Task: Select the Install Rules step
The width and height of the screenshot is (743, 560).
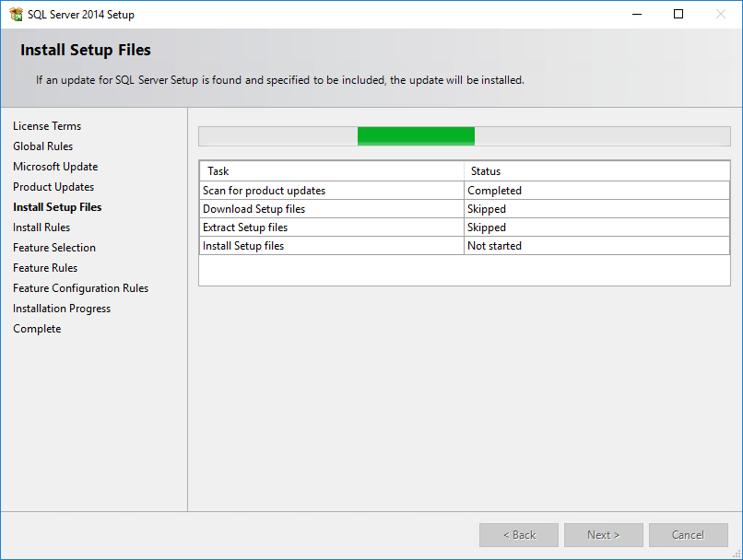Action: tap(41, 227)
